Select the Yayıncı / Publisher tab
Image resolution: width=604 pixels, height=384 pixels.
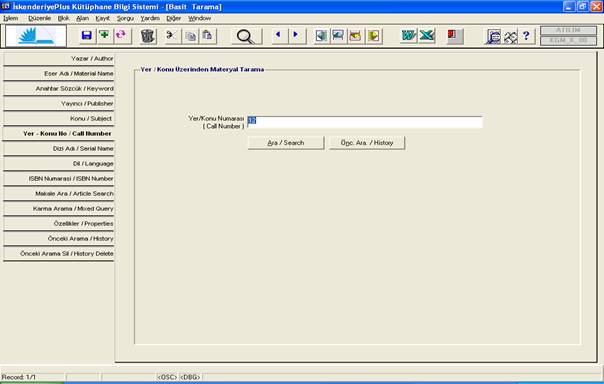coord(59,104)
